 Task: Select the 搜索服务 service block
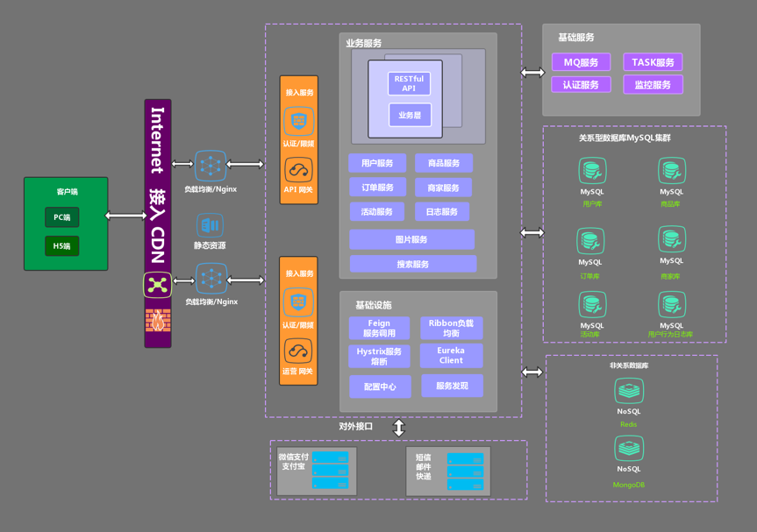coord(412,264)
